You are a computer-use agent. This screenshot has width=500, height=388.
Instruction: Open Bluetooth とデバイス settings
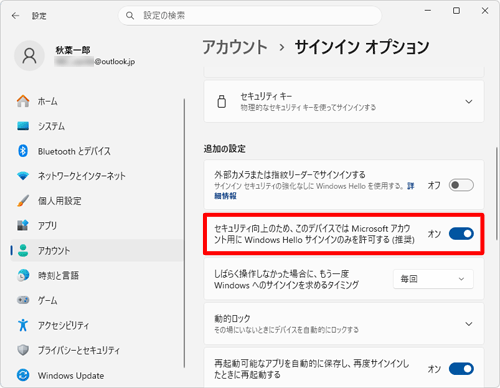[x=97, y=151]
